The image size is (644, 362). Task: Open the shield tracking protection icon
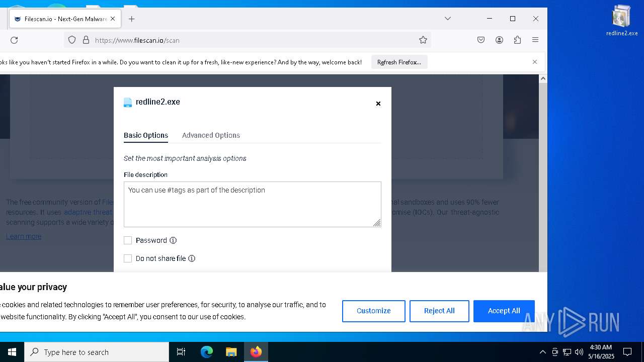[x=72, y=40]
